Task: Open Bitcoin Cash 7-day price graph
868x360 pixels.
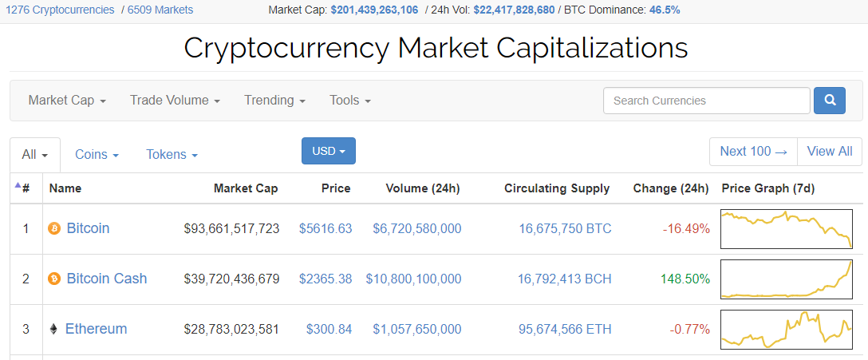Action: pos(786,279)
